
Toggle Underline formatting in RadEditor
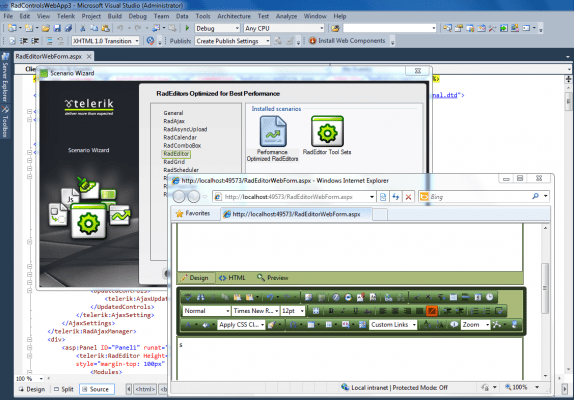click(x=355, y=311)
